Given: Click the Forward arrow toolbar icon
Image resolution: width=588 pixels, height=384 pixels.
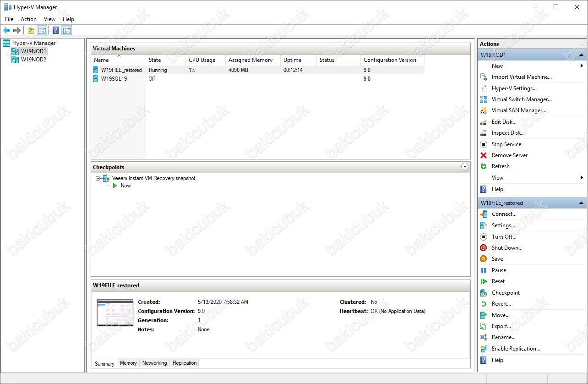Looking at the screenshot, I should 17,31.
